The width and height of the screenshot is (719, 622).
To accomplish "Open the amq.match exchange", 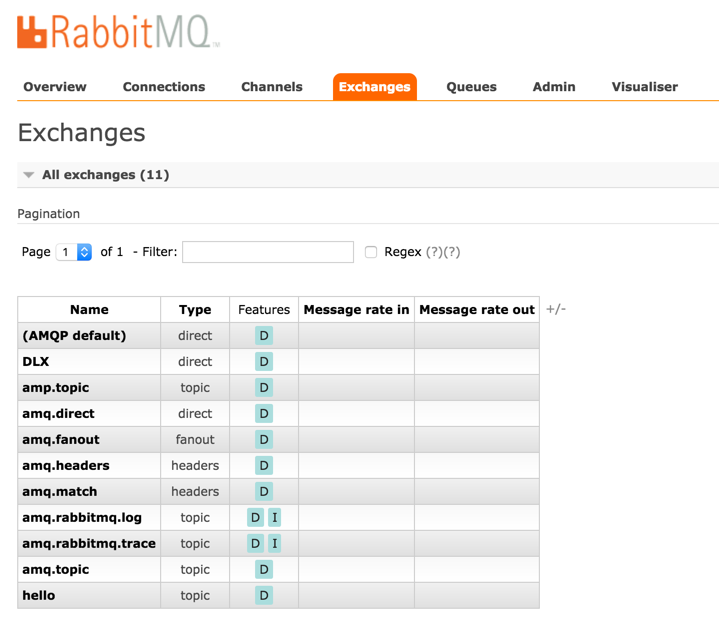I will [x=60, y=492].
